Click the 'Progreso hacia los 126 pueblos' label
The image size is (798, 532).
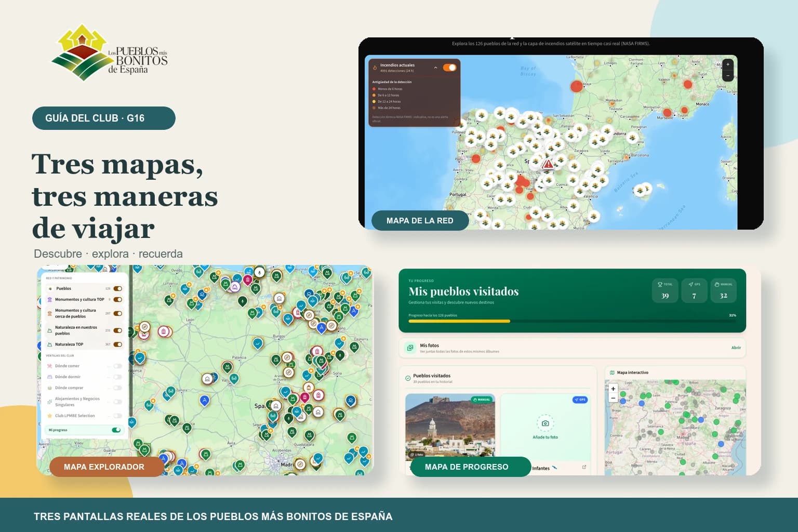point(433,315)
